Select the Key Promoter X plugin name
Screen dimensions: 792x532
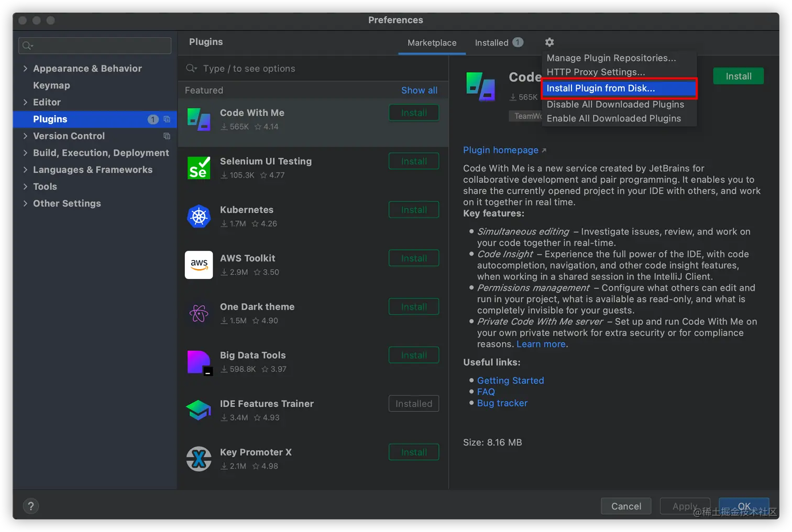pyautogui.click(x=256, y=452)
